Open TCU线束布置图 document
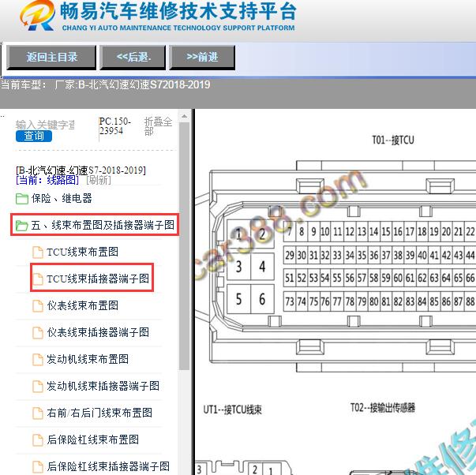The width and height of the screenshot is (476, 475). [x=83, y=252]
